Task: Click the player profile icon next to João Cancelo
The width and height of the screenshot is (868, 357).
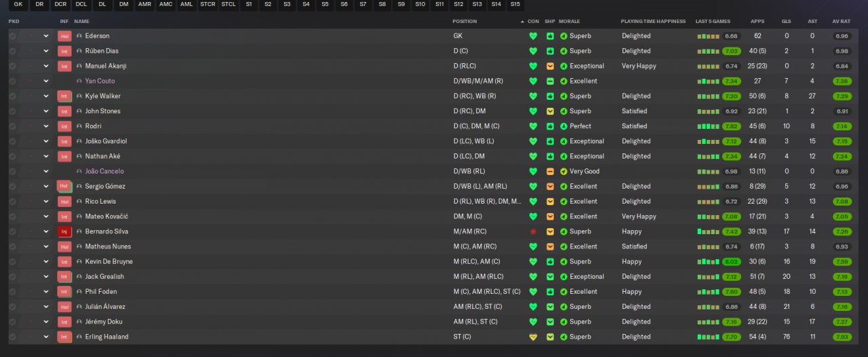Action: 79,172
